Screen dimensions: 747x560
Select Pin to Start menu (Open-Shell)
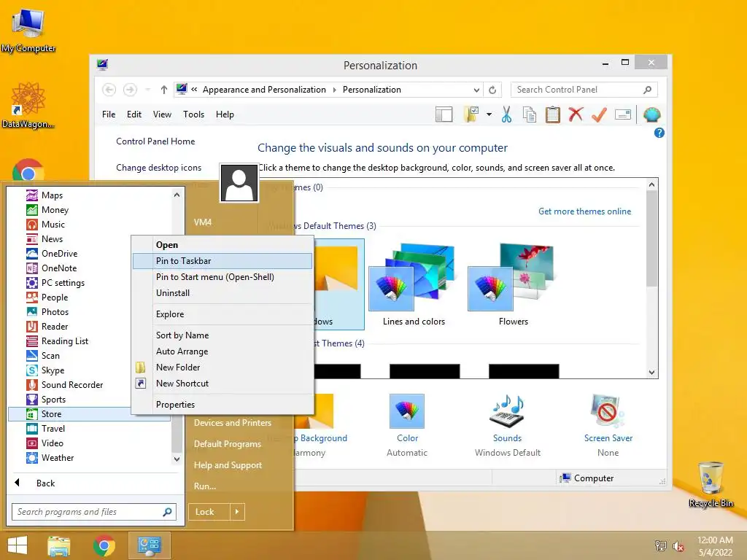[x=222, y=277]
